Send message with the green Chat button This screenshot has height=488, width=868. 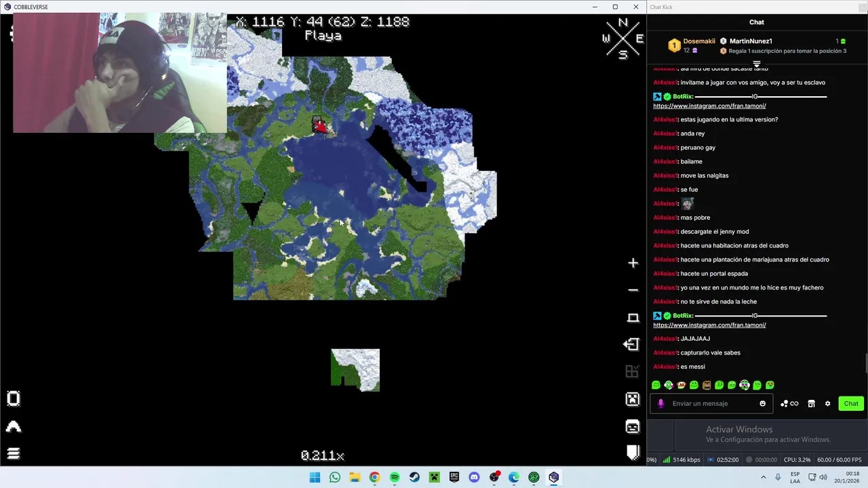pyautogui.click(x=851, y=403)
